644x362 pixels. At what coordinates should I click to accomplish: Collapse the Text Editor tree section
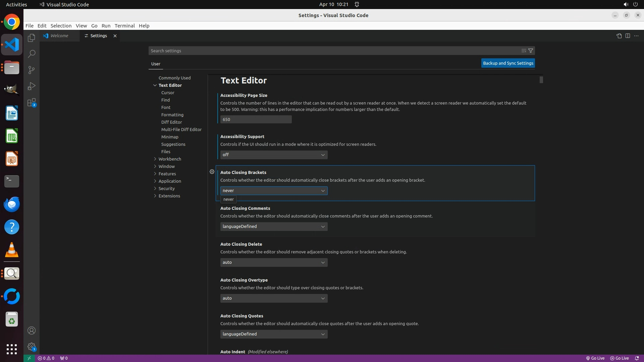click(155, 85)
